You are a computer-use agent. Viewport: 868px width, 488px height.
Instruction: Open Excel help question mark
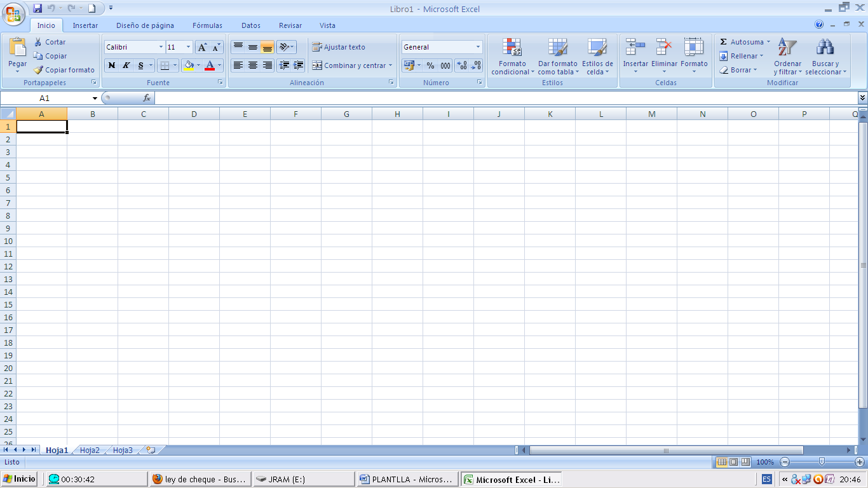(819, 25)
